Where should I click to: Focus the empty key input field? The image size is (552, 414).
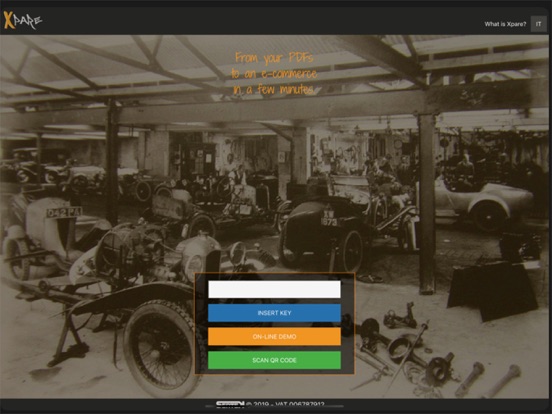(x=274, y=289)
